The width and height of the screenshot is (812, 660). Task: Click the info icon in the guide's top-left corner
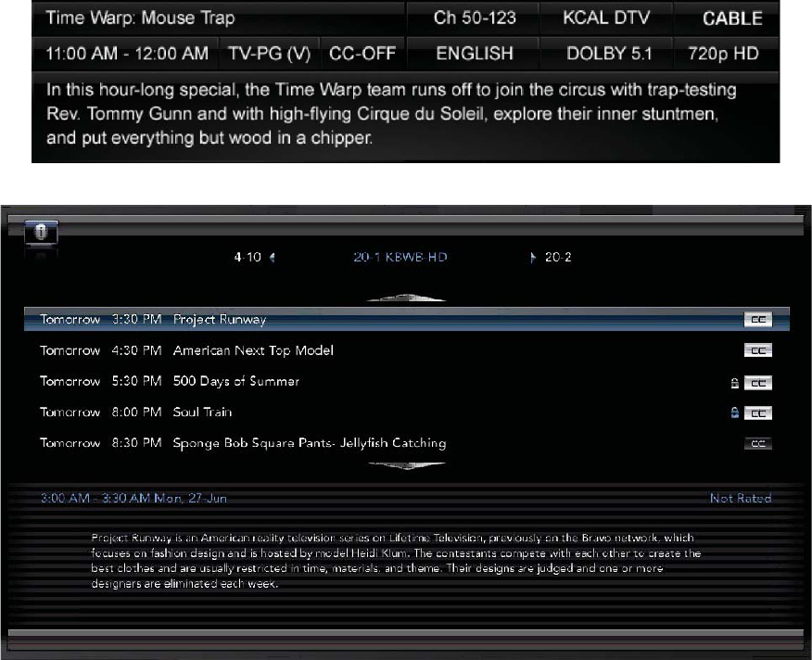tap(41, 232)
